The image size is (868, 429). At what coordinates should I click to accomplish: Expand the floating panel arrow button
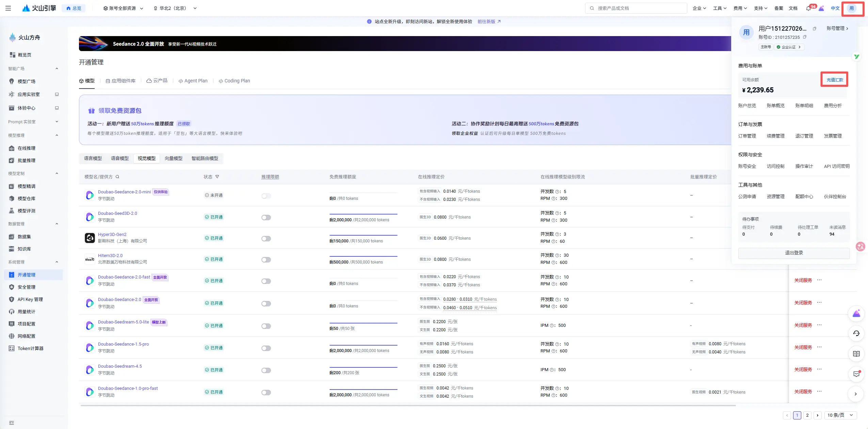coord(856,394)
